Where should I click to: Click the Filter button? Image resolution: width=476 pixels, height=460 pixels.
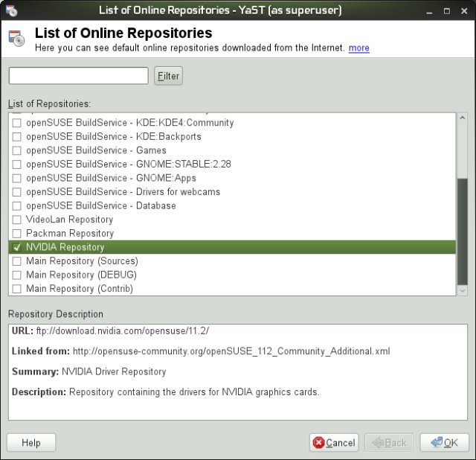(x=169, y=76)
